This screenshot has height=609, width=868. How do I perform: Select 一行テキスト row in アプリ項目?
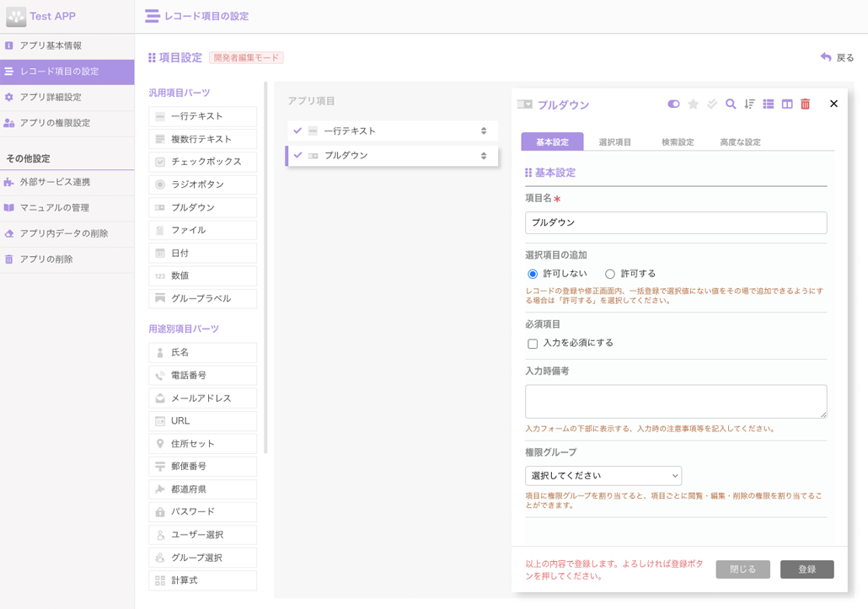coord(393,131)
